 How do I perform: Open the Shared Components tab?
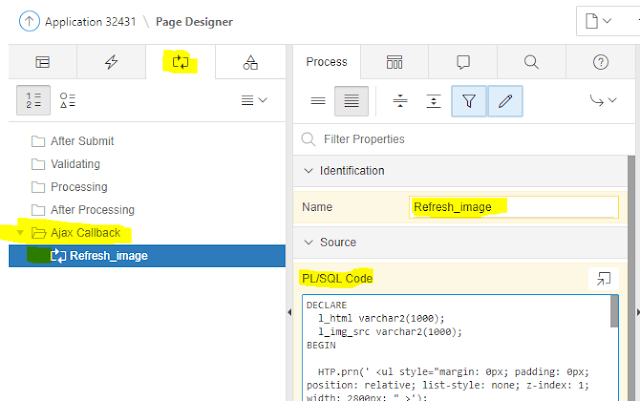tap(249, 62)
